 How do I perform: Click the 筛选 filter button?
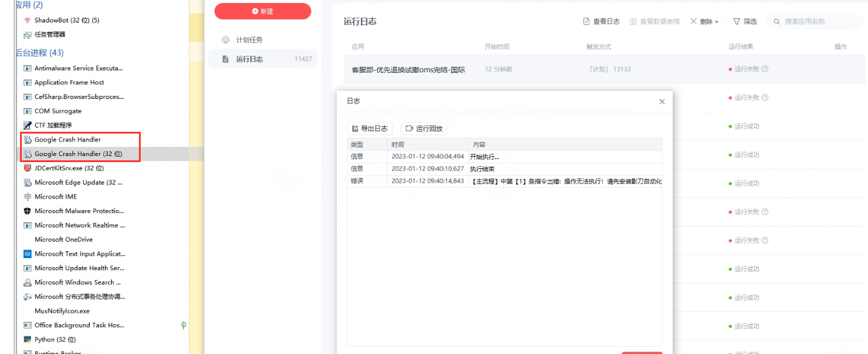tap(745, 21)
